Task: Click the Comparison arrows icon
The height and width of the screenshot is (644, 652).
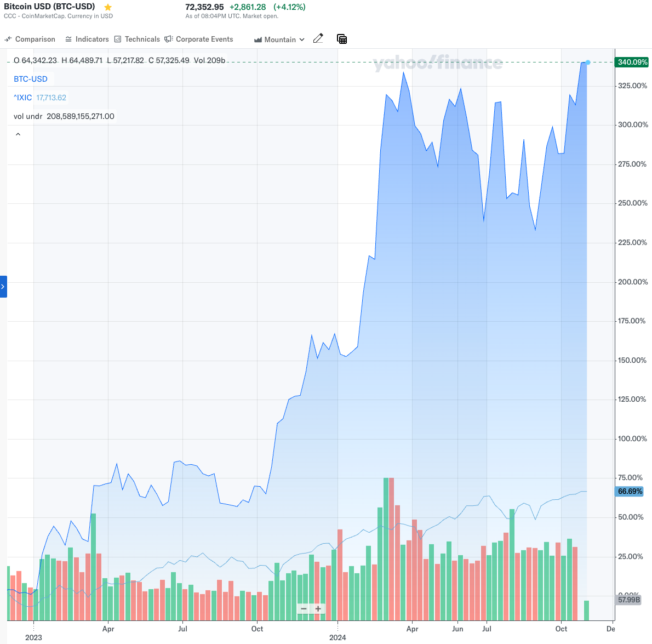Action: (8, 39)
